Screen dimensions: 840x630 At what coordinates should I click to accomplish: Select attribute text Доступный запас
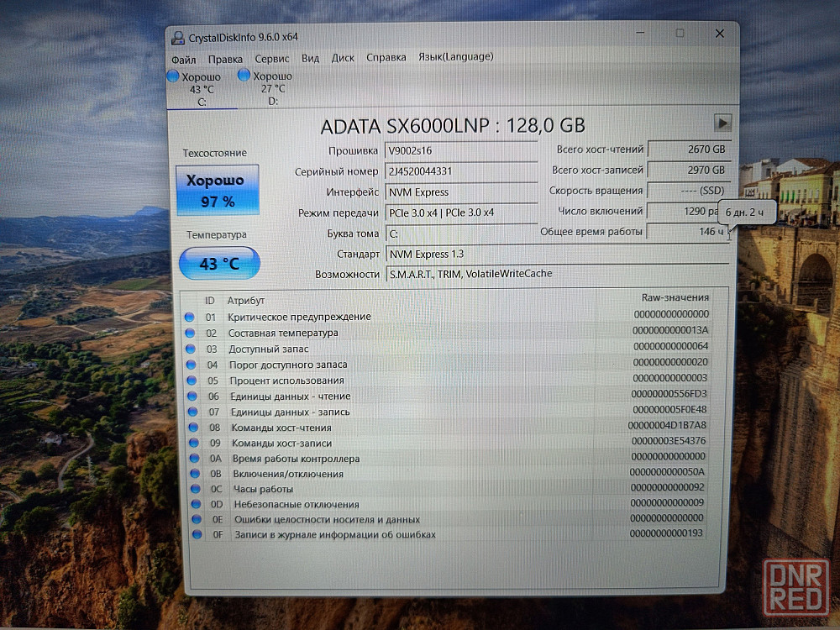click(x=269, y=349)
